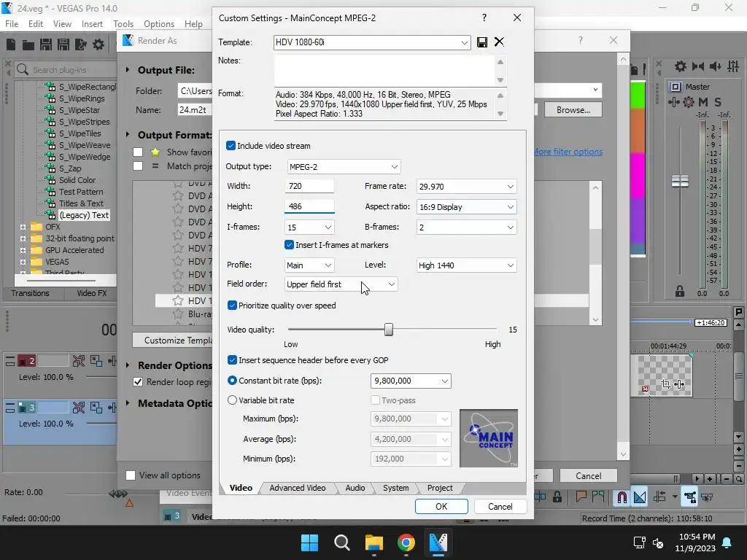Delete the template with the X icon
Screen dimensions: 747x560
(499, 42)
